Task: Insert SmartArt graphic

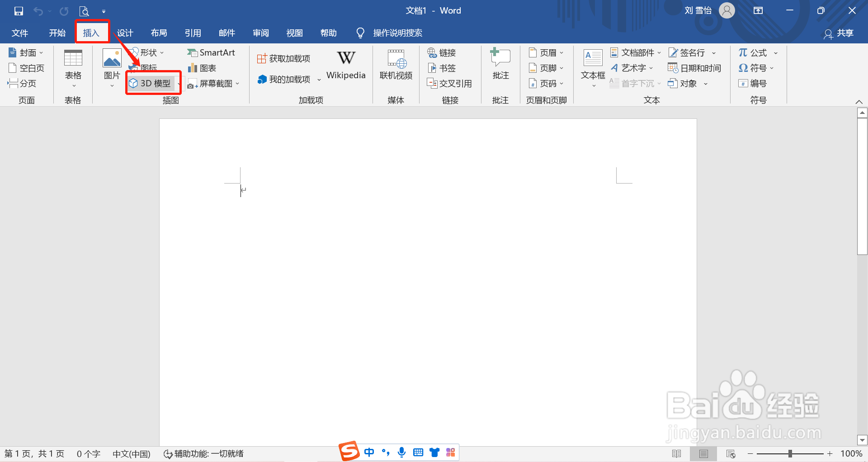Action: 211,52
